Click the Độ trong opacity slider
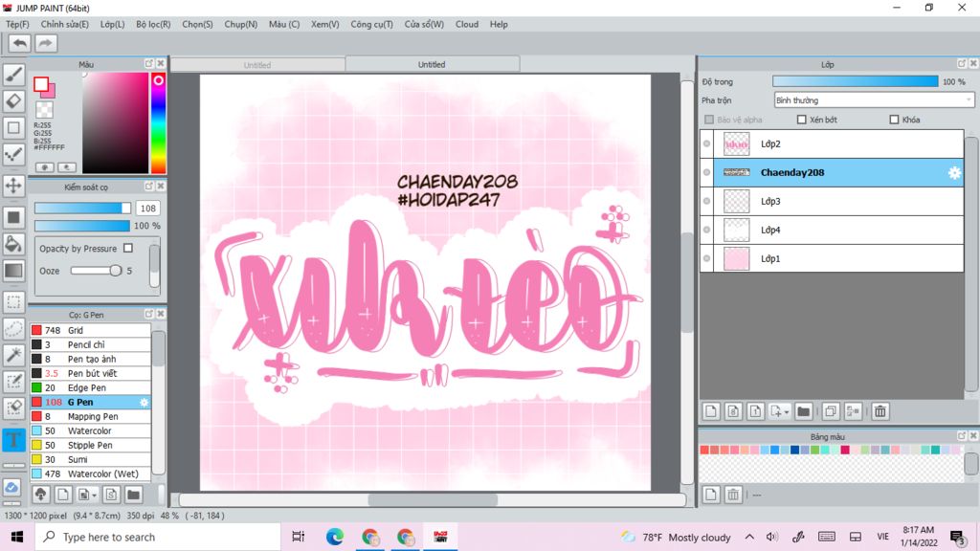980x551 pixels. (x=855, y=81)
